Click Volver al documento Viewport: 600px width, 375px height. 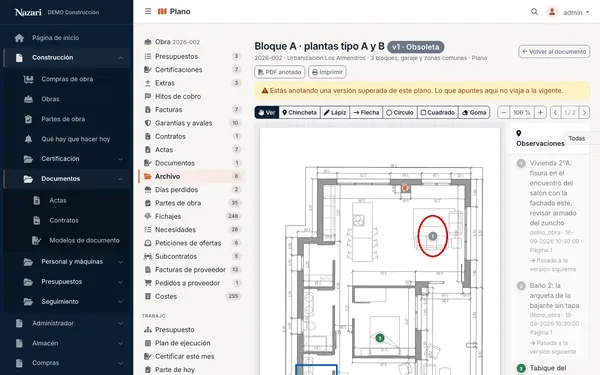(x=554, y=52)
